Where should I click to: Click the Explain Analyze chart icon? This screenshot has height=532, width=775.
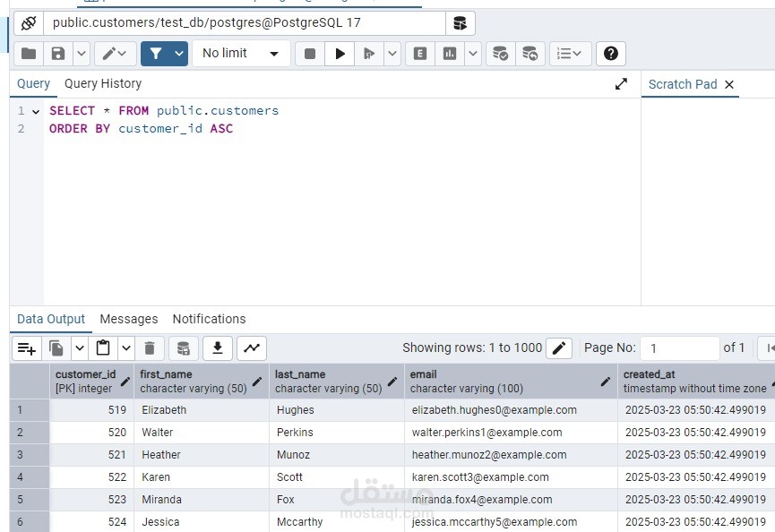[450, 54]
